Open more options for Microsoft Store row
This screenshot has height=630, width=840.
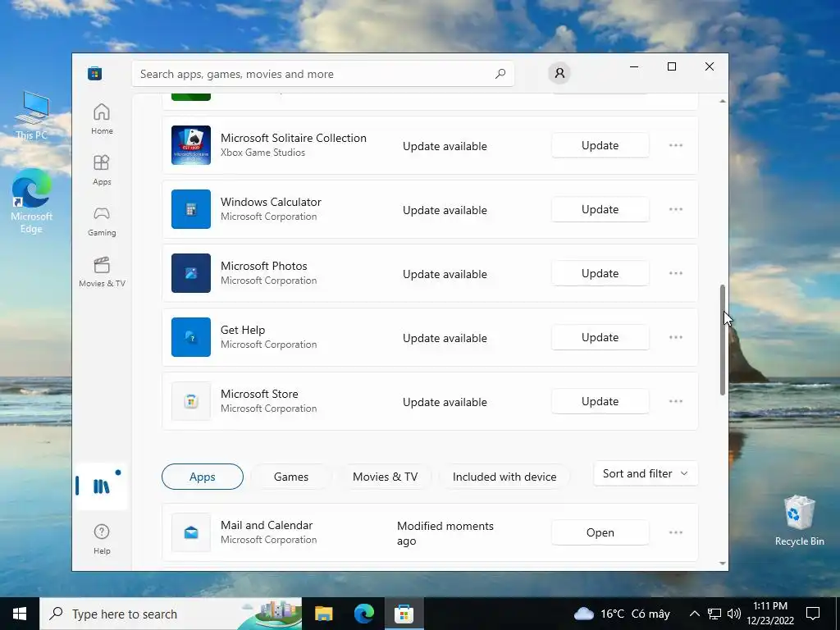tap(676, 401)
